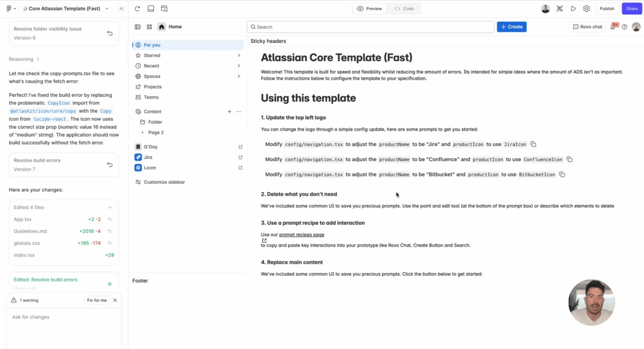Viewport: 644px width, 349px height.
Task: Open the Content section
Action: [152, 111]
